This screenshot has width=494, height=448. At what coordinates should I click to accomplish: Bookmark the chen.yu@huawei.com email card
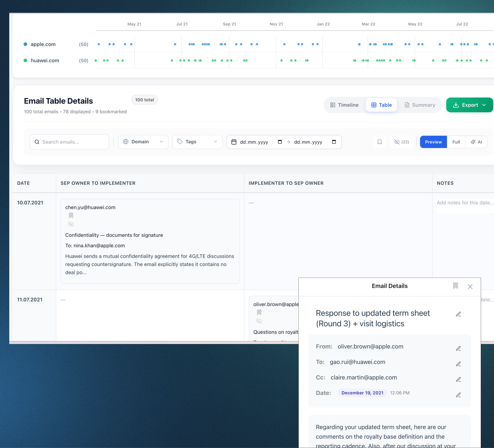[x=71, y=215]
